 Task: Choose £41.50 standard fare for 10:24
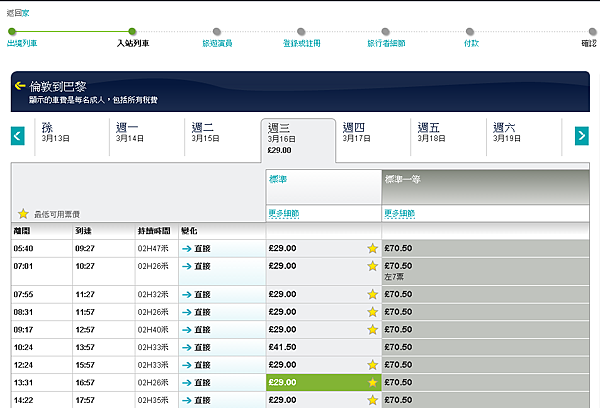pos(323,347)
